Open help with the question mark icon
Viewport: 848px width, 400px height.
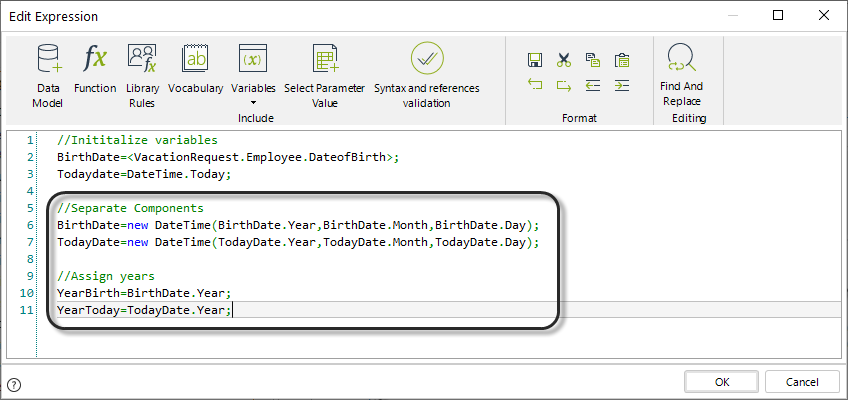click(15, 385)
